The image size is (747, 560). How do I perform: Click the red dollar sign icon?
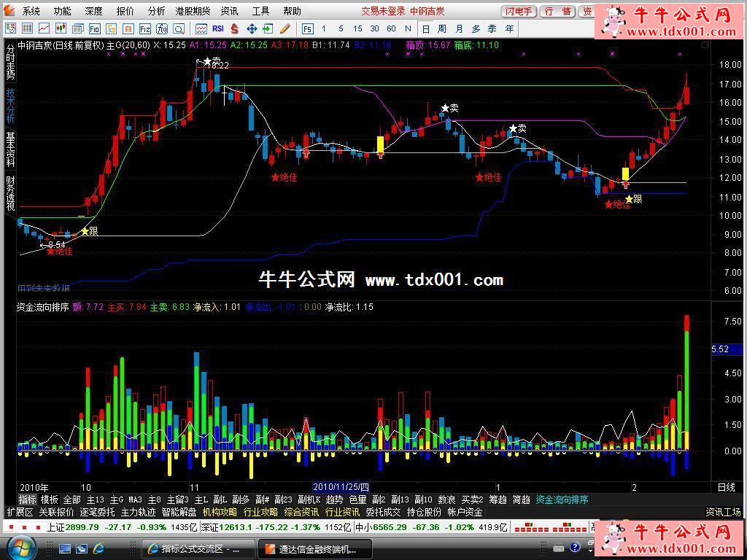tap(234, 29)
